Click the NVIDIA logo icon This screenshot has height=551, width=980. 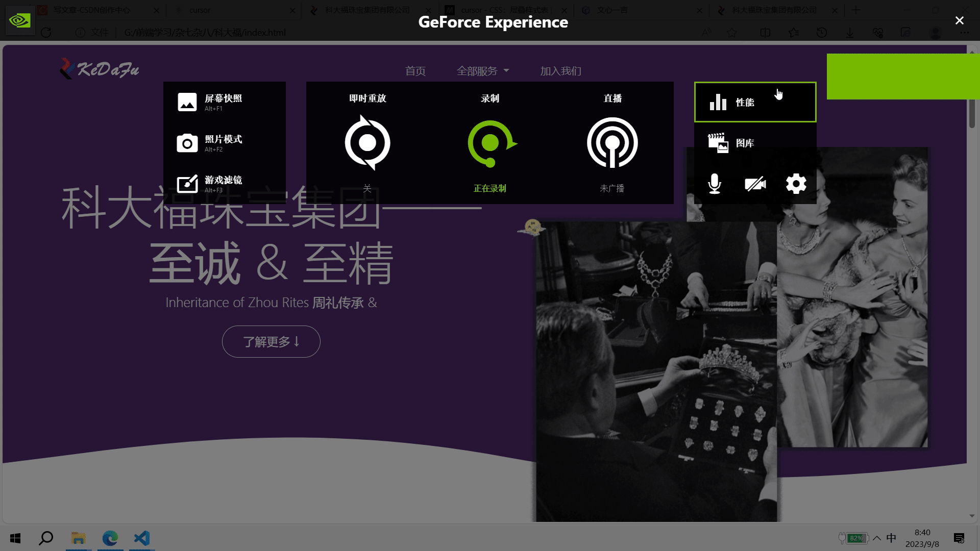tap(20, 20)
